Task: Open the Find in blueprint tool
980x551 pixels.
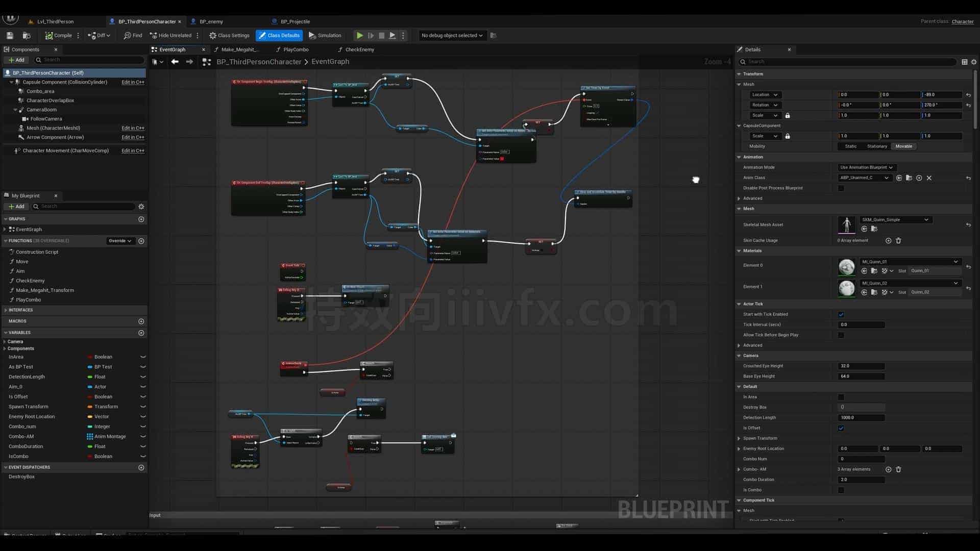Action: pos(133,35)
